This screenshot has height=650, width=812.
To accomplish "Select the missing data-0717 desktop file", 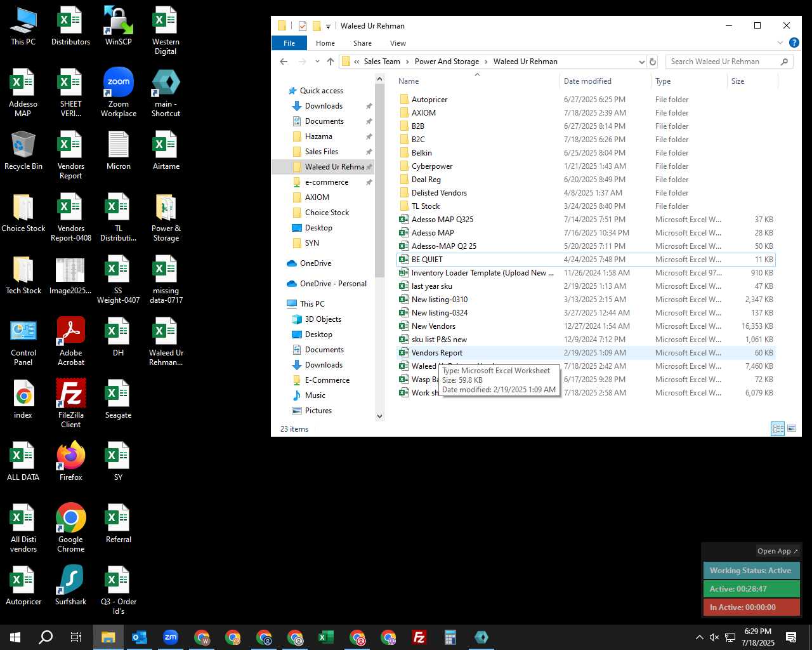I will 166,280.
